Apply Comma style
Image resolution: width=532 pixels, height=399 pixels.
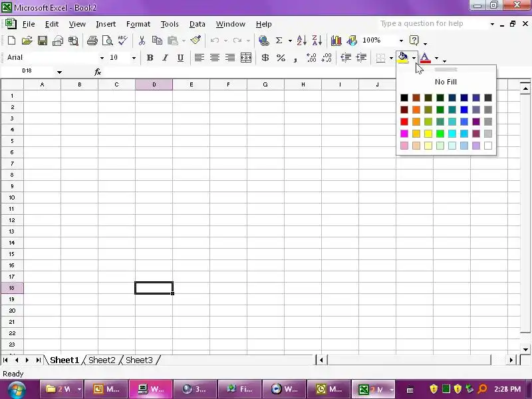tap(296, 59)
